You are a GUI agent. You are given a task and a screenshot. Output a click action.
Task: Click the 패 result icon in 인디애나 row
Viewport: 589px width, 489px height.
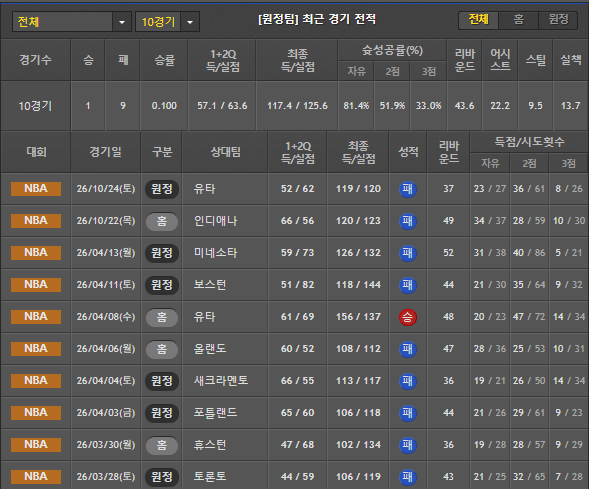[408, 221]
